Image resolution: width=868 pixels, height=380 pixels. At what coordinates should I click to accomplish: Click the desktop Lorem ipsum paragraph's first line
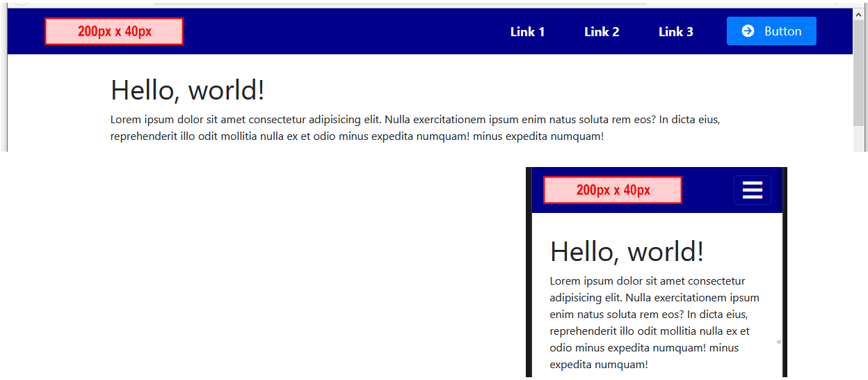coord(415,120)
